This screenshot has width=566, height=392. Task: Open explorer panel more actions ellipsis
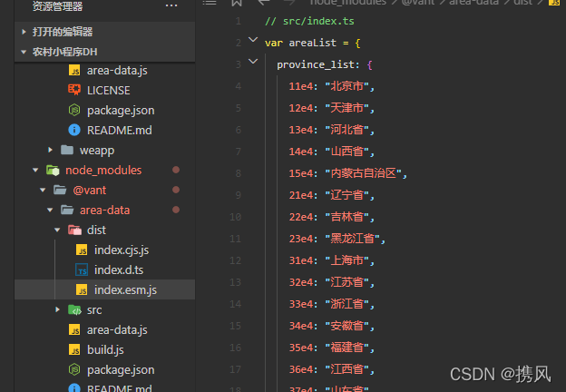tap(171, 5)
